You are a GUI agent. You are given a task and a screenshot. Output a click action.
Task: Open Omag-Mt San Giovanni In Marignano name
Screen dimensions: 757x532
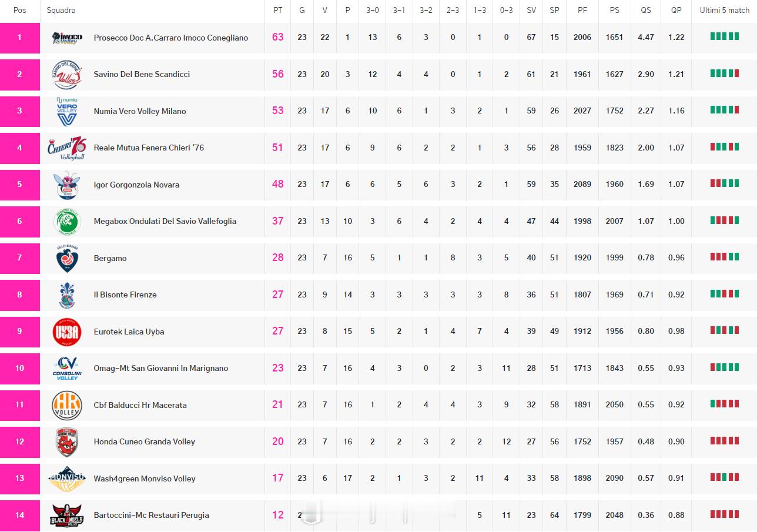161,368
